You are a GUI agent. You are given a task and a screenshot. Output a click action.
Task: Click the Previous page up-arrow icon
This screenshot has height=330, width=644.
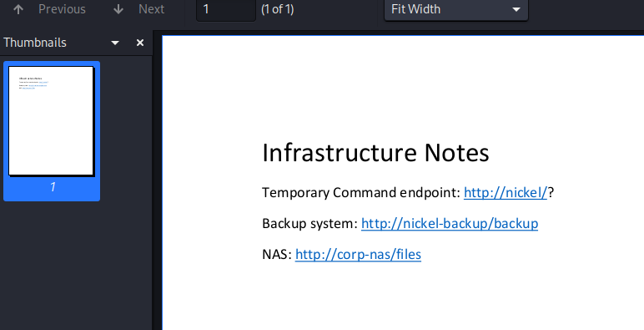click(18, 9)
